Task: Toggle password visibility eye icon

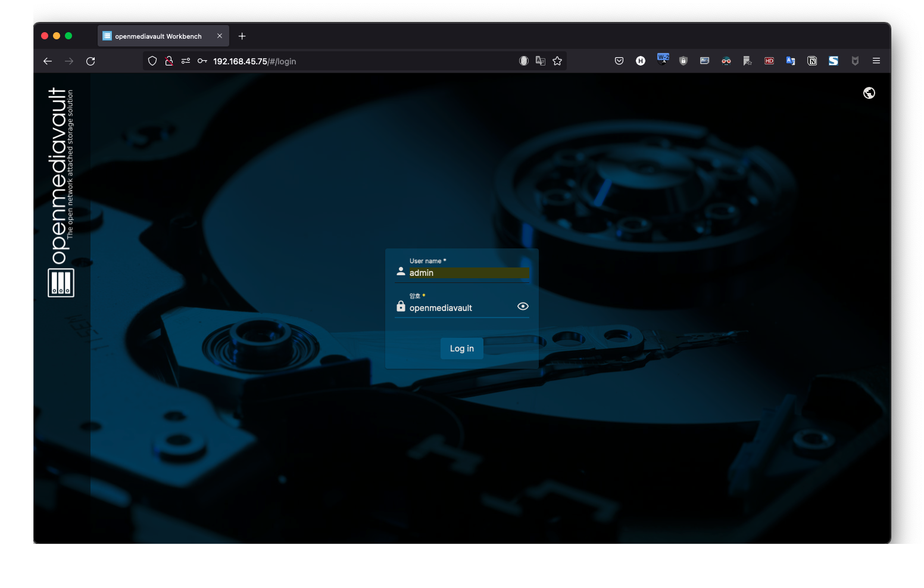Action: coord(523,306)
